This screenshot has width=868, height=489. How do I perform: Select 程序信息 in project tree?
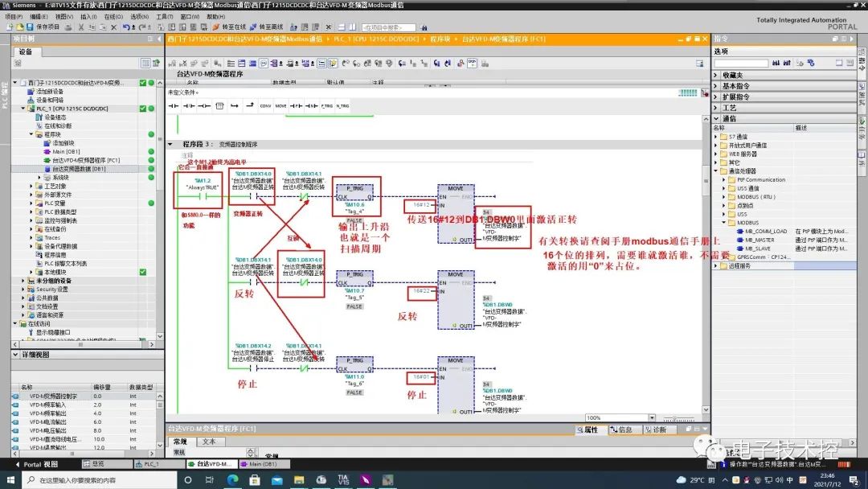pyautogui.click(x=55, y=255)
